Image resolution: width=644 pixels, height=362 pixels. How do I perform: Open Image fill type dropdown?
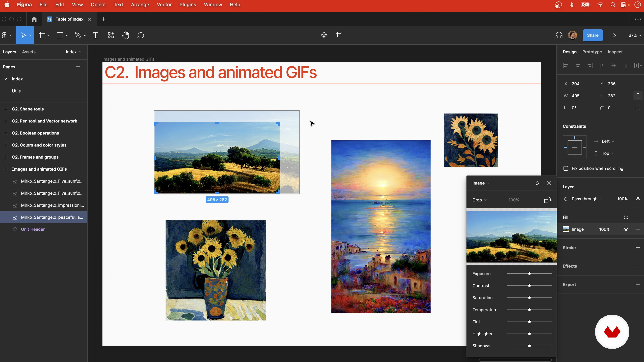[481, 183]
